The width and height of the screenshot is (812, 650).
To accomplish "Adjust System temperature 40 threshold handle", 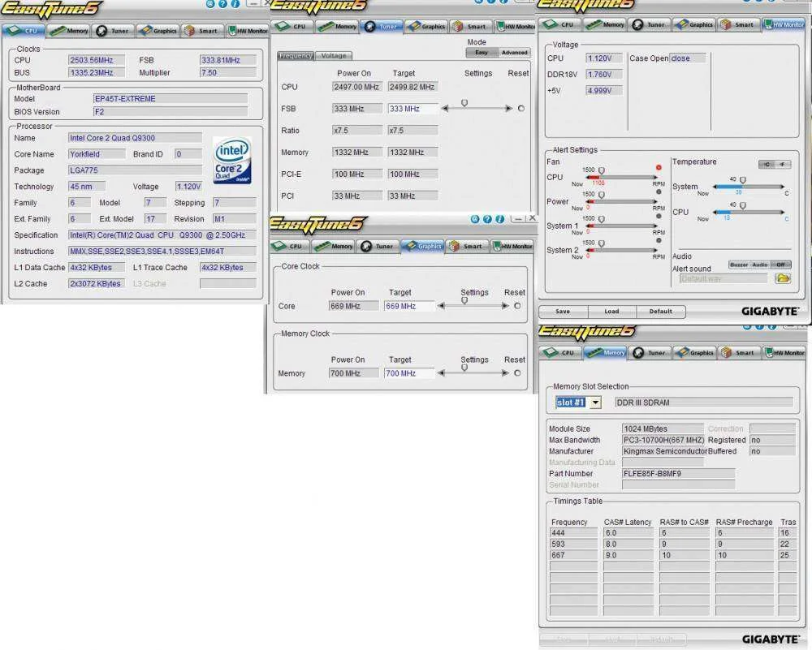I will point(743,179).
